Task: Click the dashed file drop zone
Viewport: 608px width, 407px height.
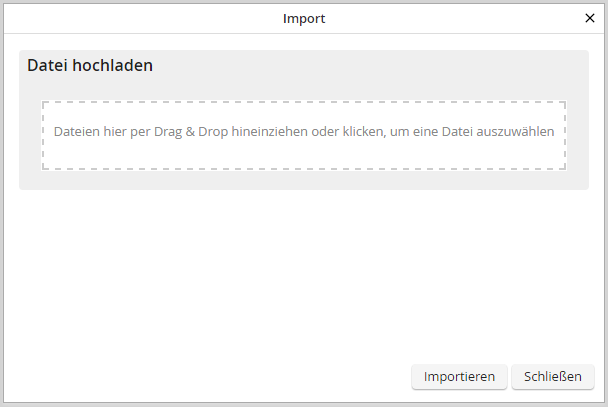Action: click(x=303, y=135)
